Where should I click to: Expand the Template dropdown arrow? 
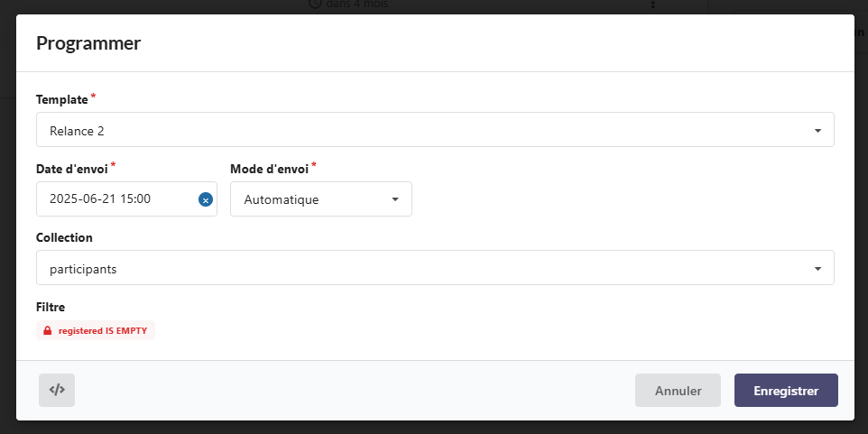817,131
